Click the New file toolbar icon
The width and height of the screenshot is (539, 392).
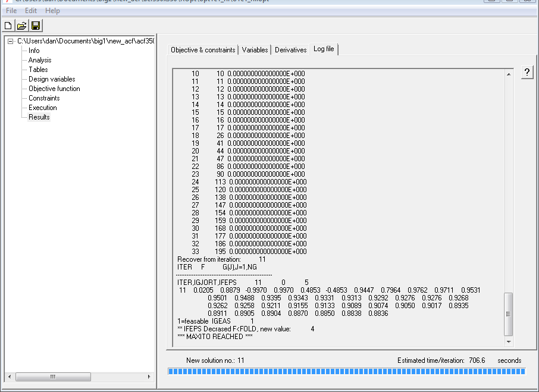(x=8, y=26)
